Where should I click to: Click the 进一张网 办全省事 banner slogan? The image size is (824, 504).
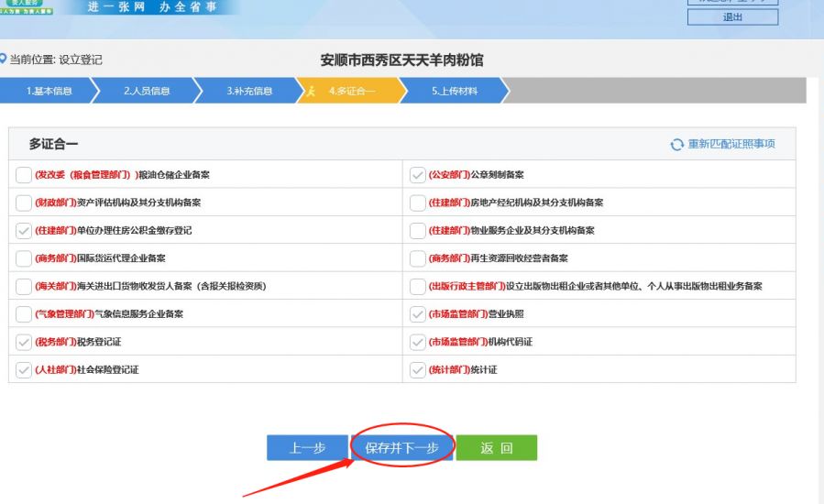(152, 6)
